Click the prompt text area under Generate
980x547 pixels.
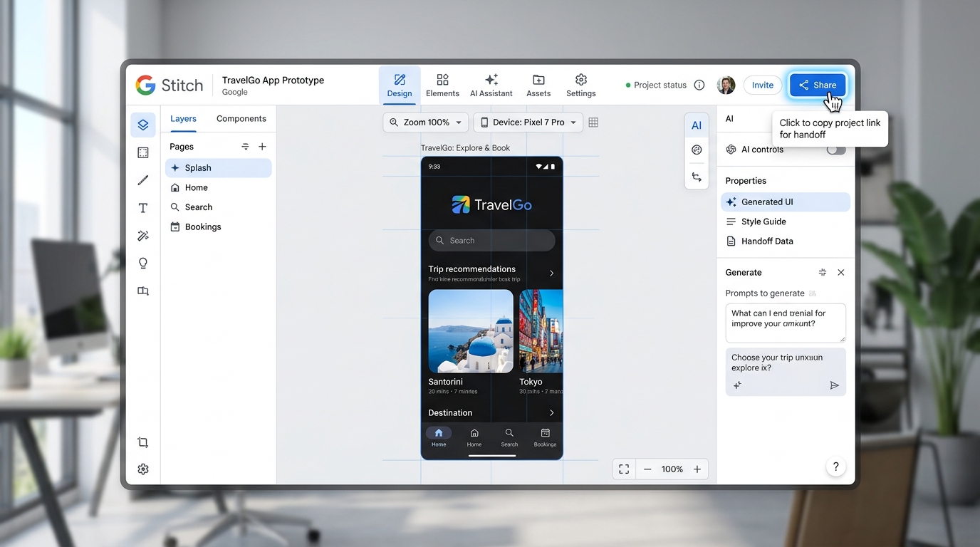786,323
